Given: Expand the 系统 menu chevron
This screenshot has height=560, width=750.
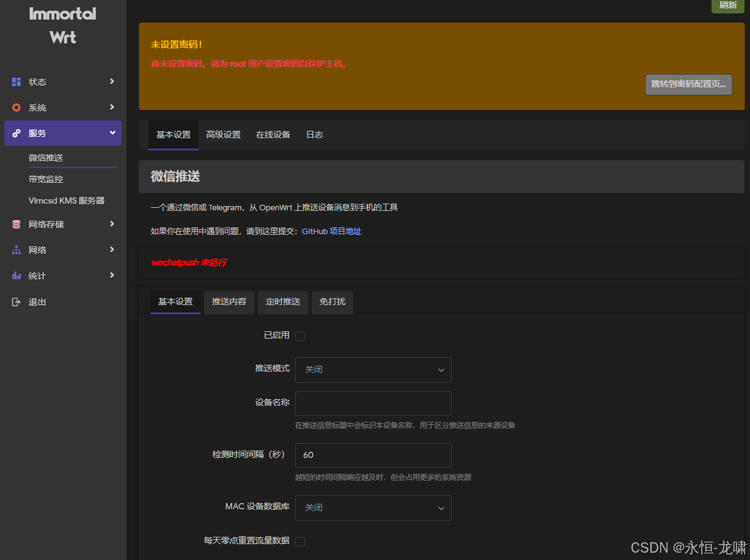Looking at the screenshot, I should pyautogui.click(x=112, y=107).
